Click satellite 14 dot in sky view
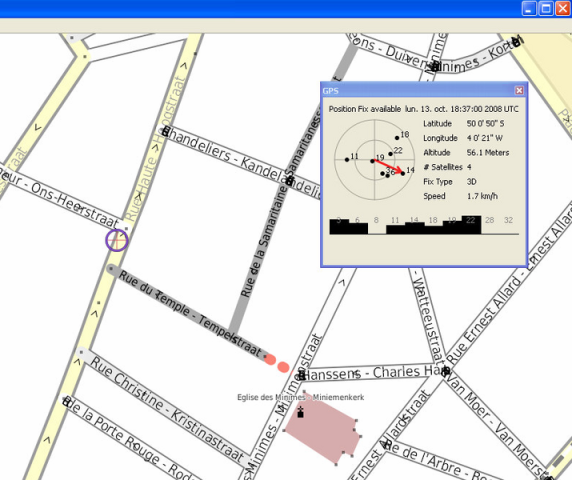The image size is (572, 480). click(x=403, y=173)
